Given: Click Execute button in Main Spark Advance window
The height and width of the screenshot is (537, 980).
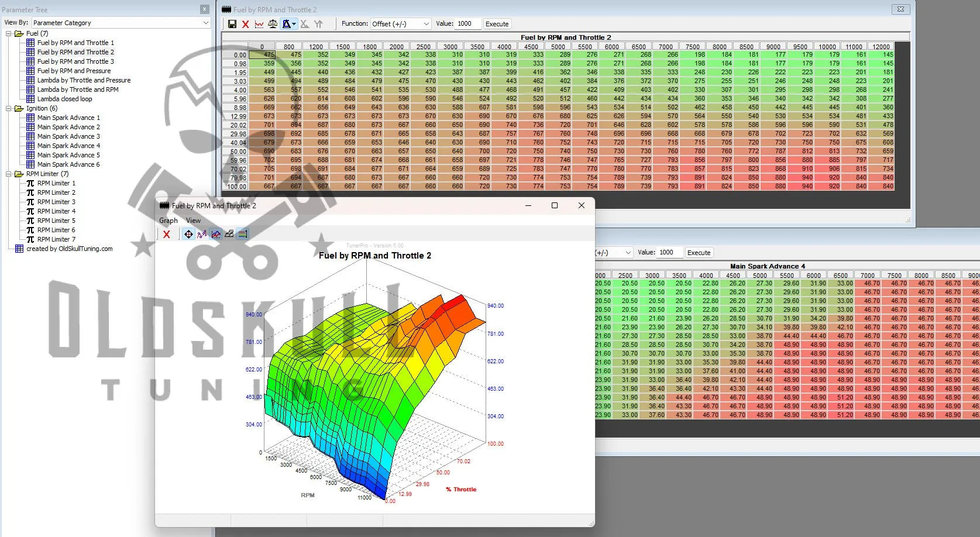Looking at the screenshot, I should tap(699, 253).
